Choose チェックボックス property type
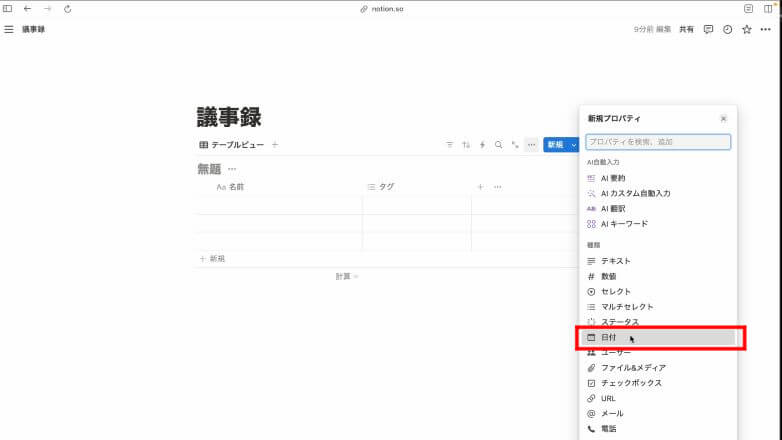This screenshot has width=782, height=440. pos(658,383)
